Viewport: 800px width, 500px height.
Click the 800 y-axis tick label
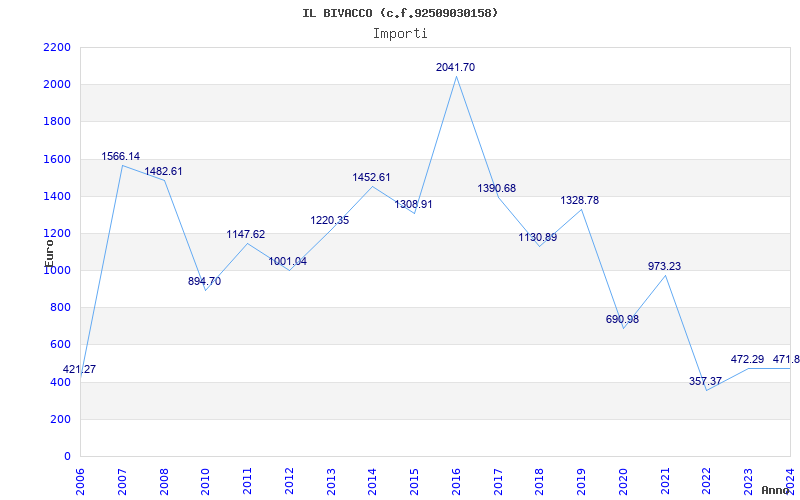point(60,308)
